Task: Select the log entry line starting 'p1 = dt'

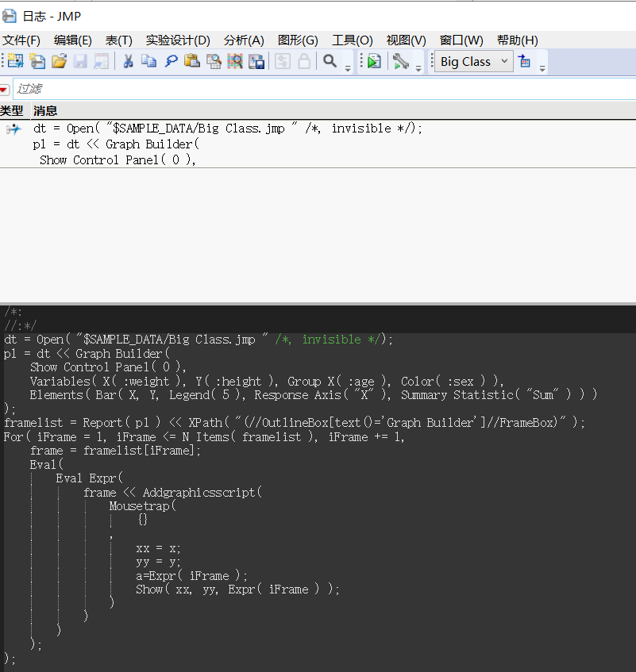Action: tap(116, 144)
